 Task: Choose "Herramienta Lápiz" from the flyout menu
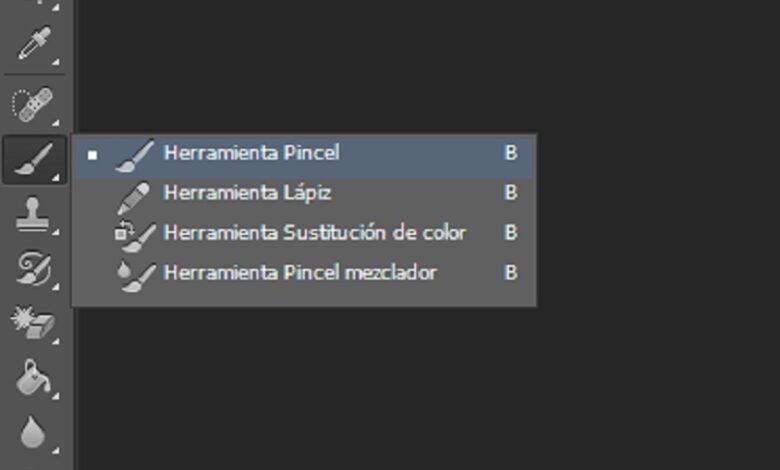pyautogui.click(x=247, y=192)
